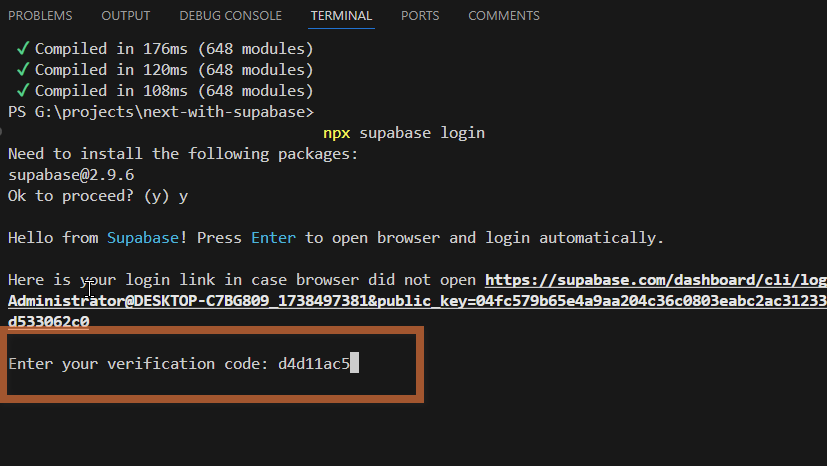Switch to the PROBLEMS tab

click(40, 16)
